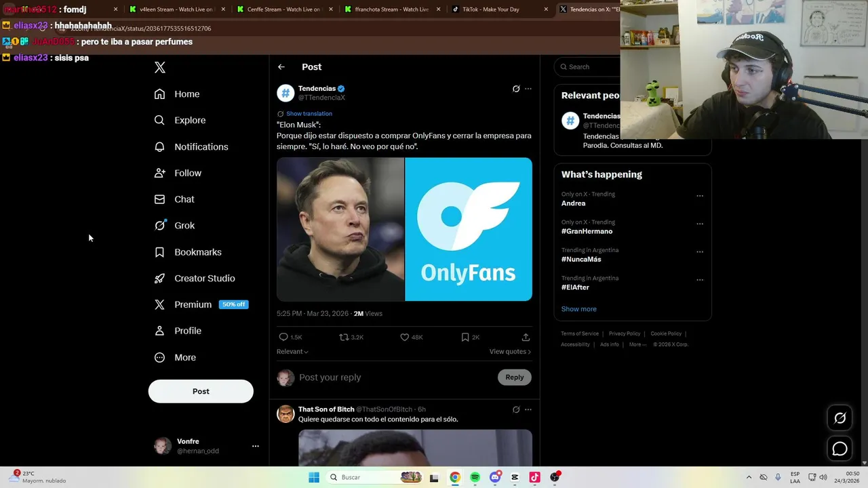Screen dimensions: 868x488
Task: Click Grok icon on Tendencias post
Action: coord(516,89)
